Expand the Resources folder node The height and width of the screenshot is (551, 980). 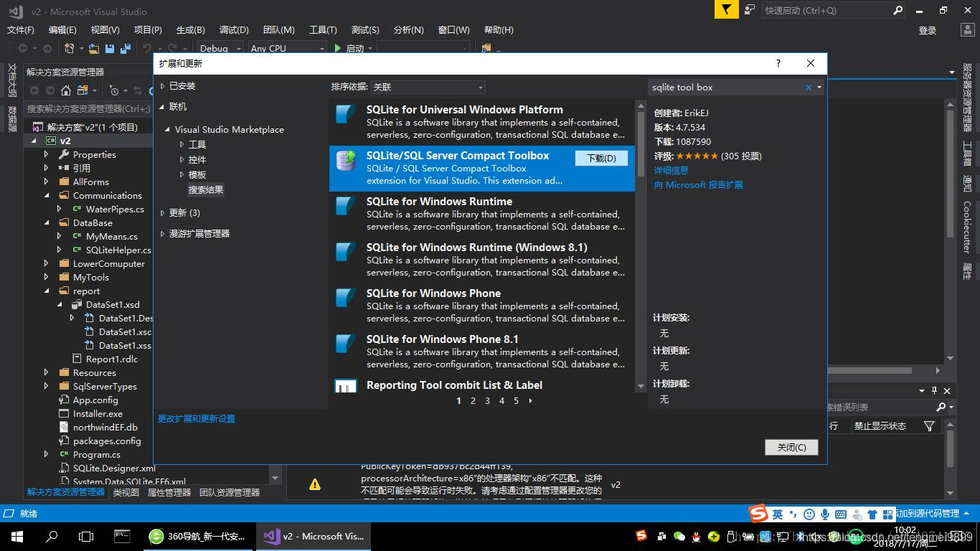tap(47, 373)
